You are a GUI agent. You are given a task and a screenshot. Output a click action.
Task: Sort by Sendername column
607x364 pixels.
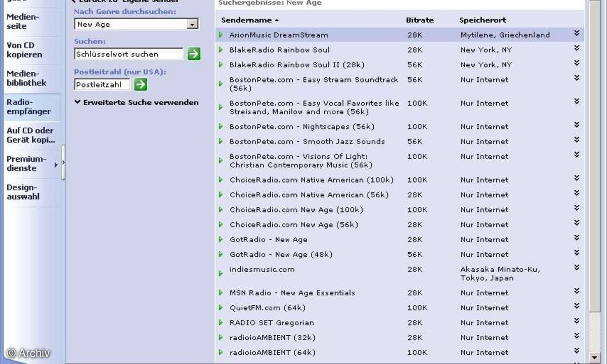(249, 20)
